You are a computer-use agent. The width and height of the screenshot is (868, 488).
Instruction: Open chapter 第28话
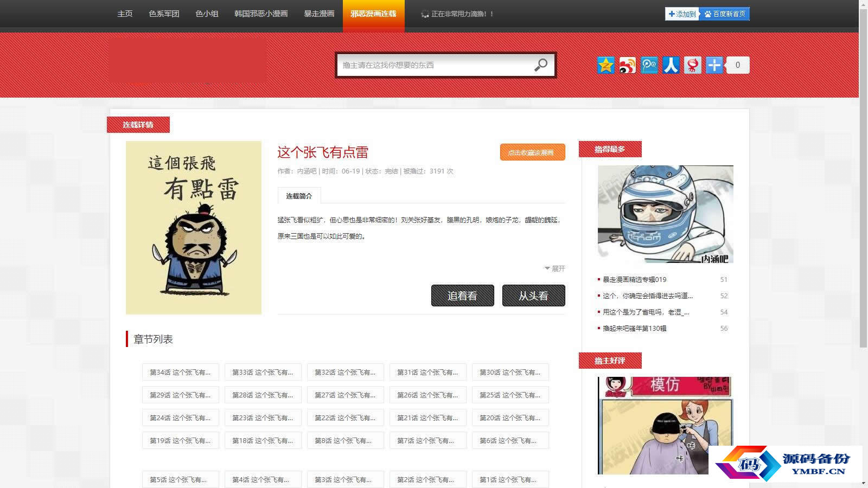click(x=263, y=395)
